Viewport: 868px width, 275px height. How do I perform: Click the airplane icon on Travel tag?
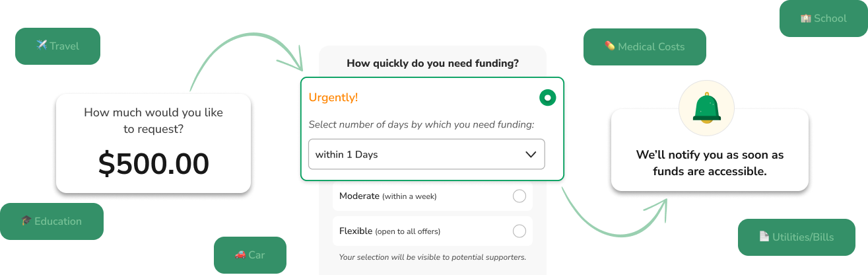[42, 46]
